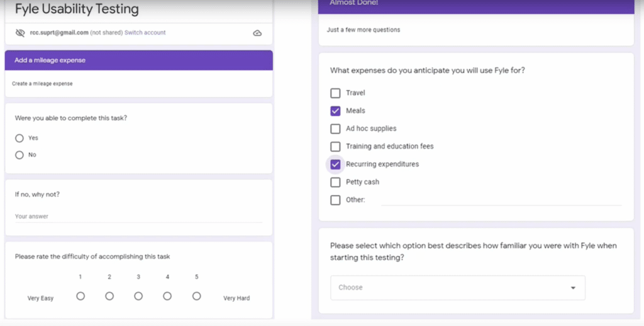
Task: Uncheck the Meals checkbox
Action: point(335,111)
